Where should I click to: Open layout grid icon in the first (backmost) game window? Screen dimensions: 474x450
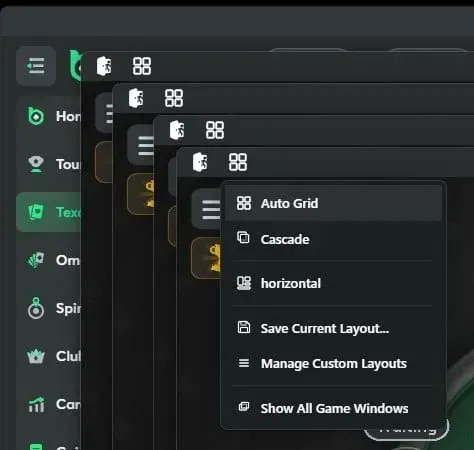click(142, 66)
